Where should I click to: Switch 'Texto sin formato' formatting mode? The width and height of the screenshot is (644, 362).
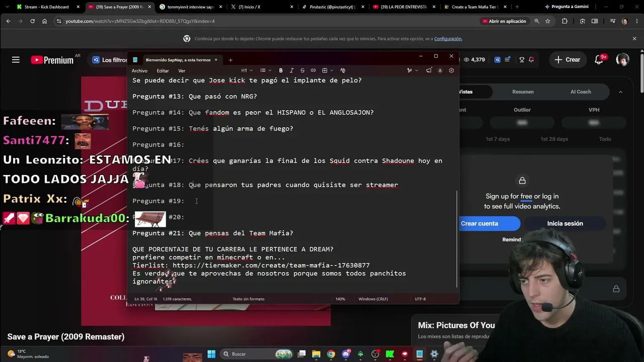tap(248, 299)
